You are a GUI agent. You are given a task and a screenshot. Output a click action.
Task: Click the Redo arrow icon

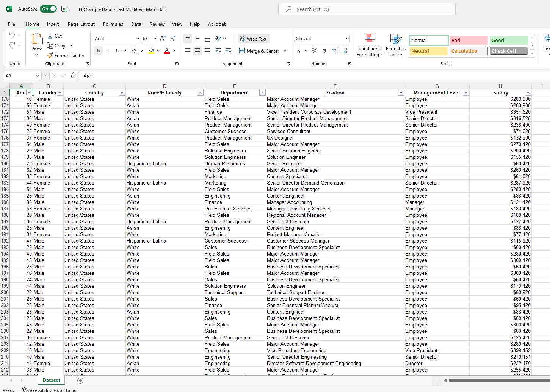(x=12, y=45)
